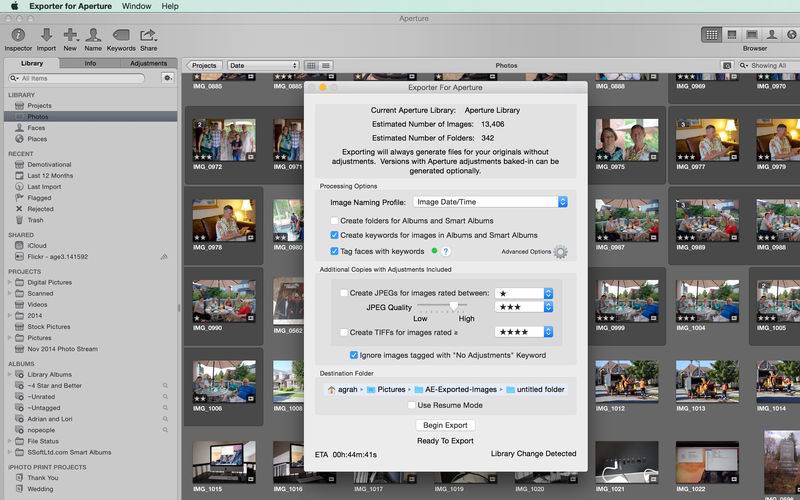Expand the Library Albums folder
The image size is (800, 500).
[x=9, y=374]
